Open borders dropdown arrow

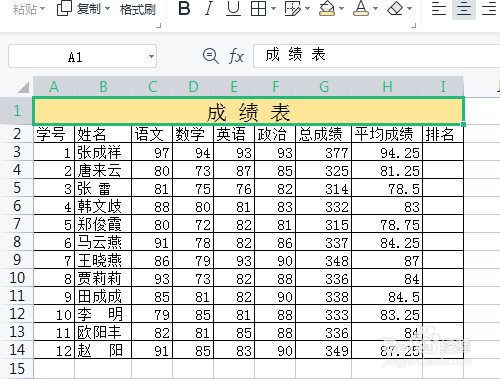pos(273,9)
